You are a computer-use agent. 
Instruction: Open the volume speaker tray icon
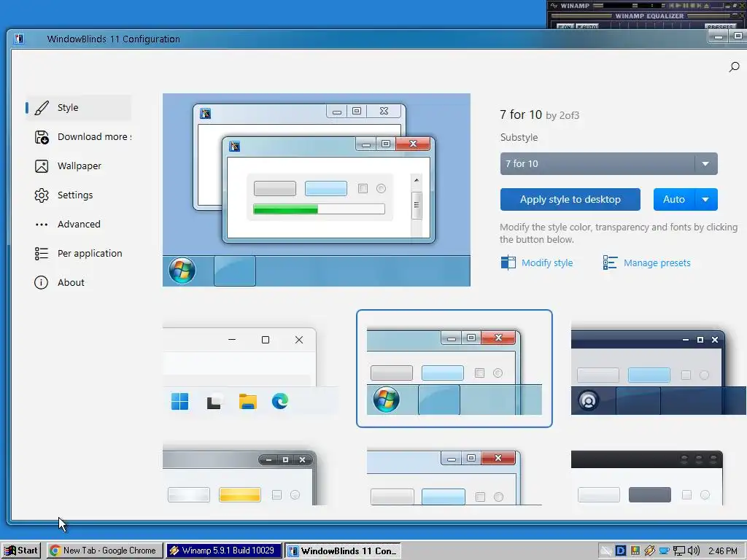(693, 551)
